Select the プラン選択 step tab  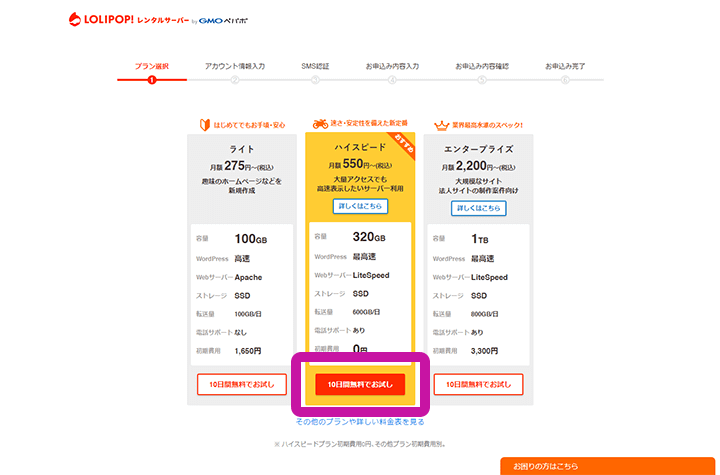tap(152, 66)
